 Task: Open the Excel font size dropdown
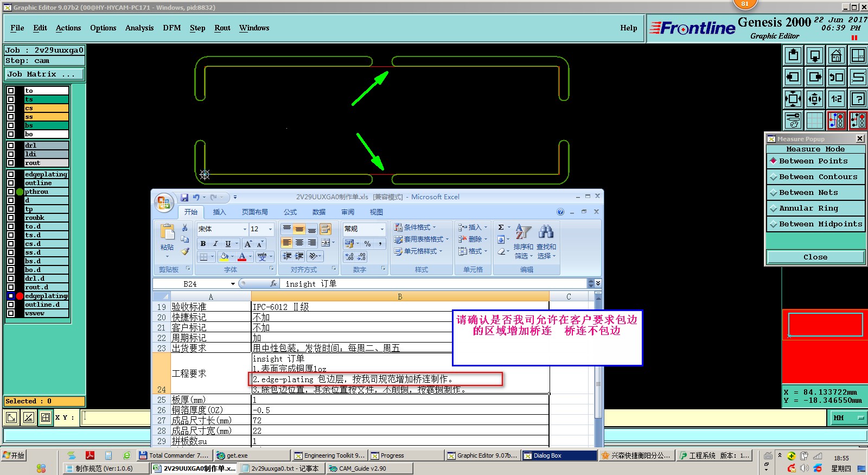(x=270, y=229)
